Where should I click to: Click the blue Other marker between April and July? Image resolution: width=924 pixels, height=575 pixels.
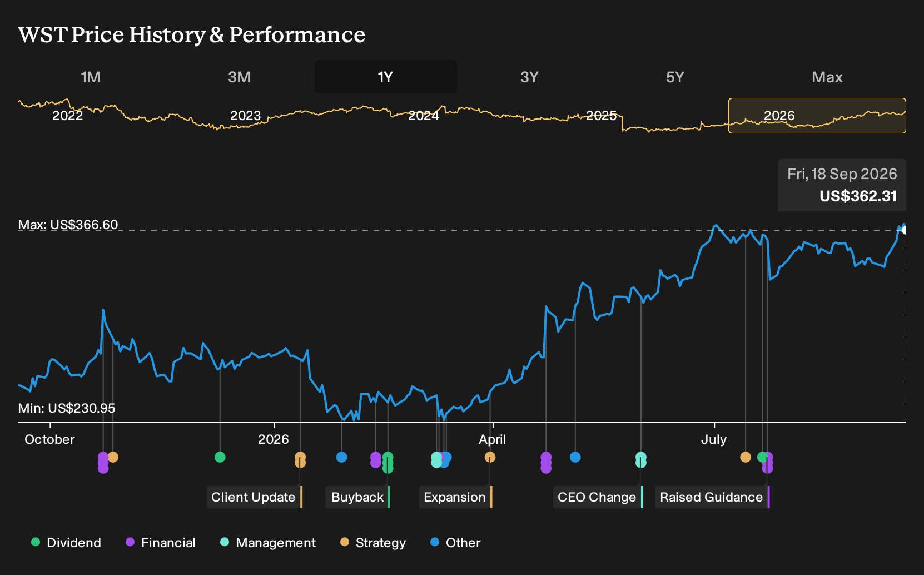575,457
